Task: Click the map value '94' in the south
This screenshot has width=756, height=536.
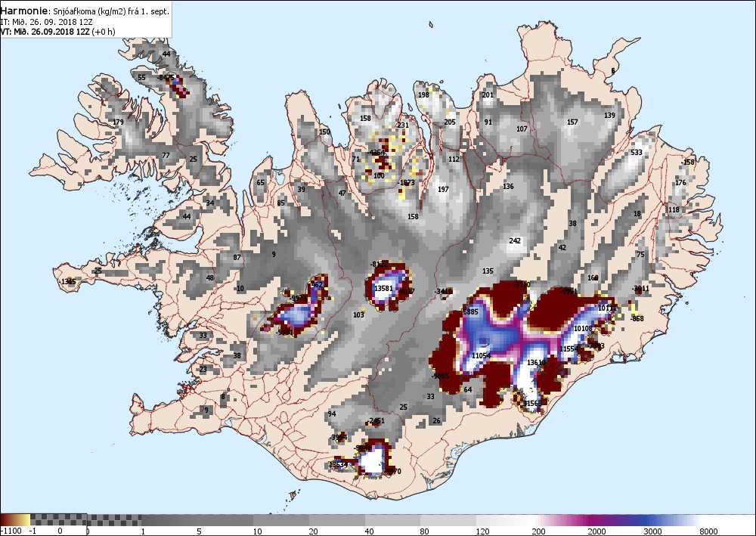Action: (x=332, y=414)
